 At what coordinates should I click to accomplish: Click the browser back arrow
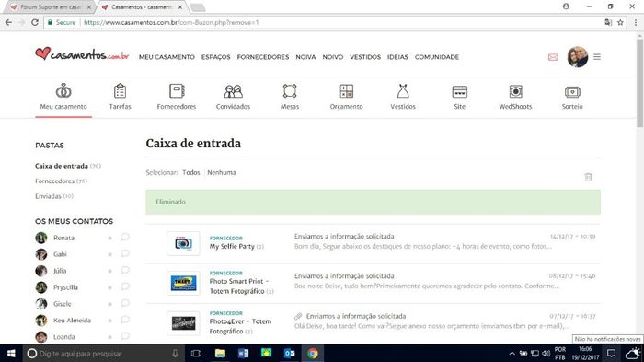(8, 22)
